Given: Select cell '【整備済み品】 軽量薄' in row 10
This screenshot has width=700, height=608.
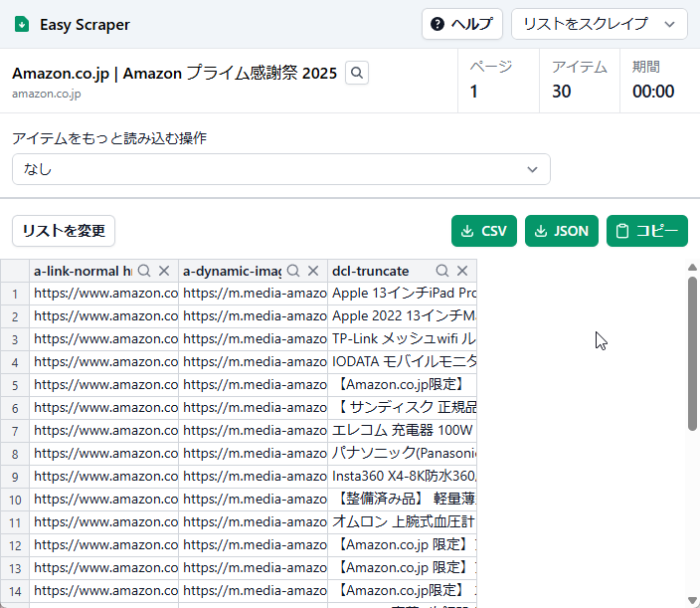Looking at the screenshot, I should (x=403, y=499).
